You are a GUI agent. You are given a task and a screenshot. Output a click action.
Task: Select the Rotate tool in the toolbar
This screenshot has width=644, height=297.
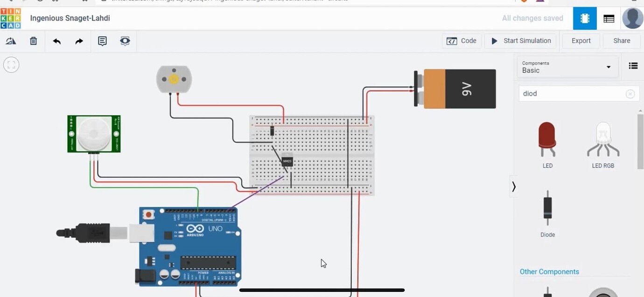11,41
